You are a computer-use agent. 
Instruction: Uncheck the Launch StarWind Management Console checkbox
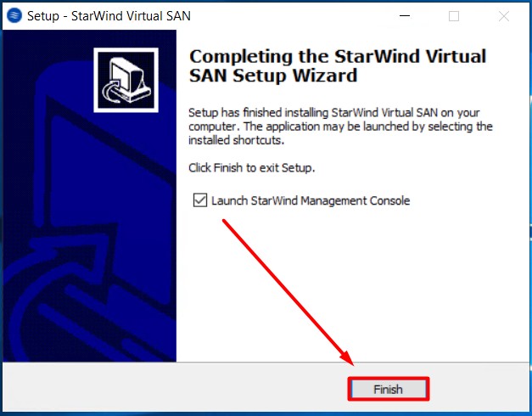click(x=200, y=200)
